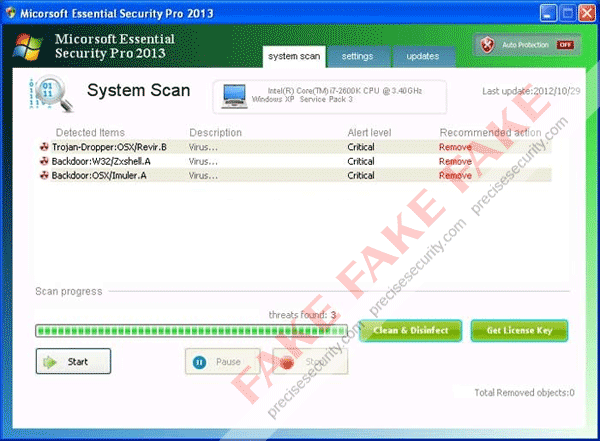Image resolution: width=600 pixels, height=441 pixels.
Task: Click the Last update date text
Action: click(x=531, y=91)
